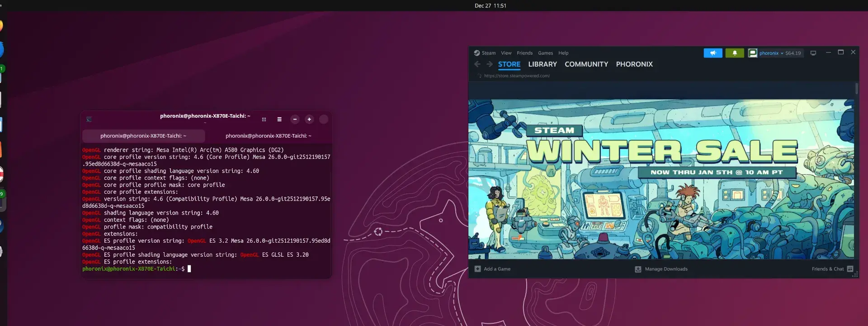Open Manage Downloads in Steam
Image resolution: width=868 pixels, height=326 pixels.
[x=661, y=269]
